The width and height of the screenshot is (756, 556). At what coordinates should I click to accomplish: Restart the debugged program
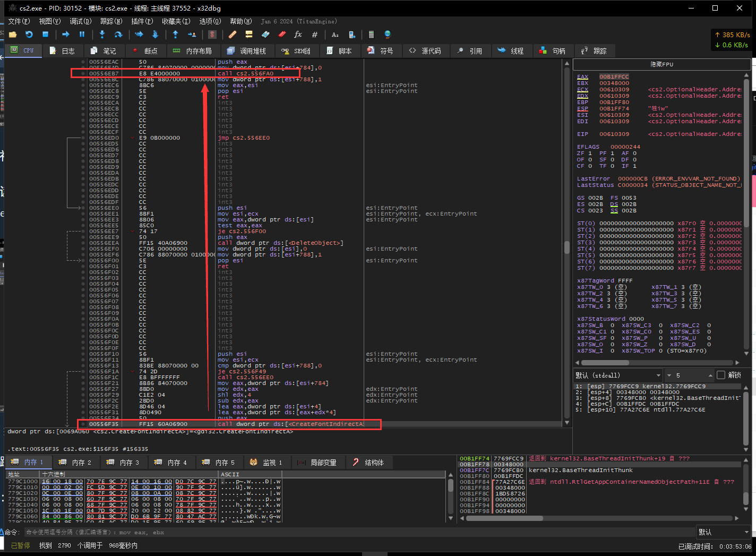[29, 35]
